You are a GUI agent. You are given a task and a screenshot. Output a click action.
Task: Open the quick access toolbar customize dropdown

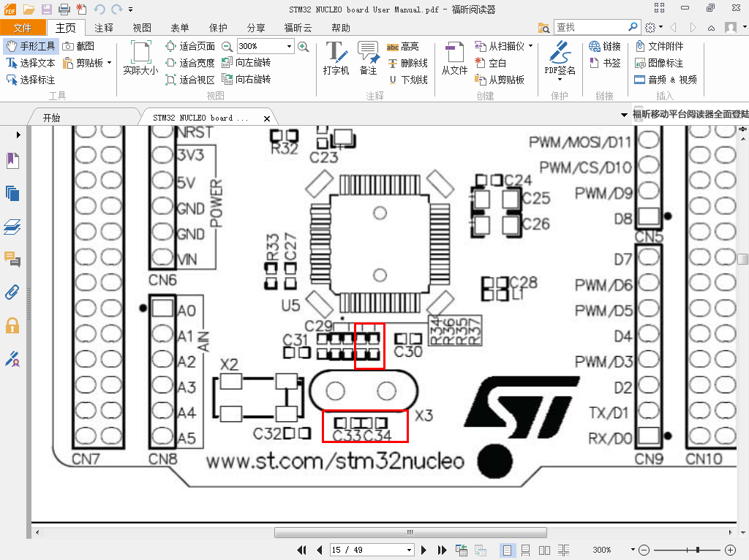130,9
